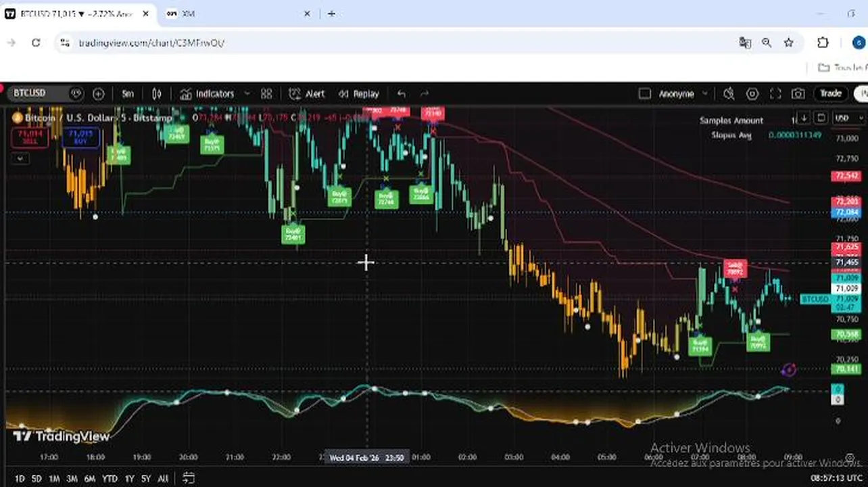Select the All date range
868x487 pixels.
(162, 479)
